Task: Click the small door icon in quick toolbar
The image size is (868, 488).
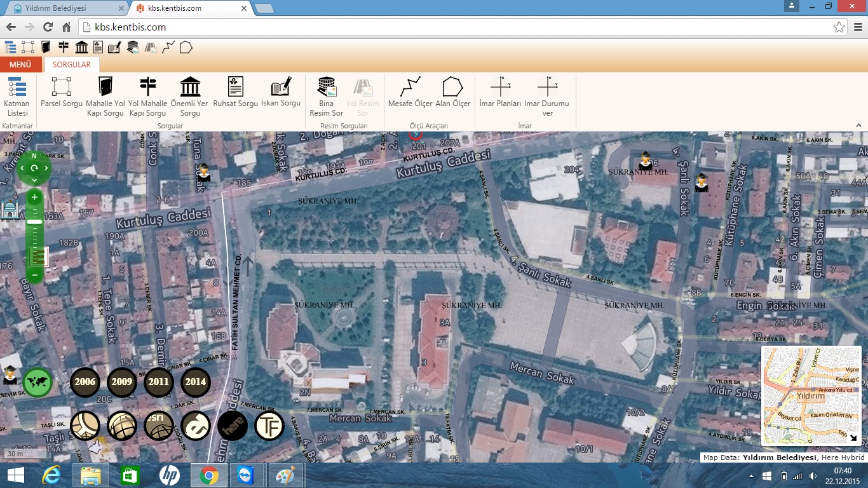Action: pos(46,47)
